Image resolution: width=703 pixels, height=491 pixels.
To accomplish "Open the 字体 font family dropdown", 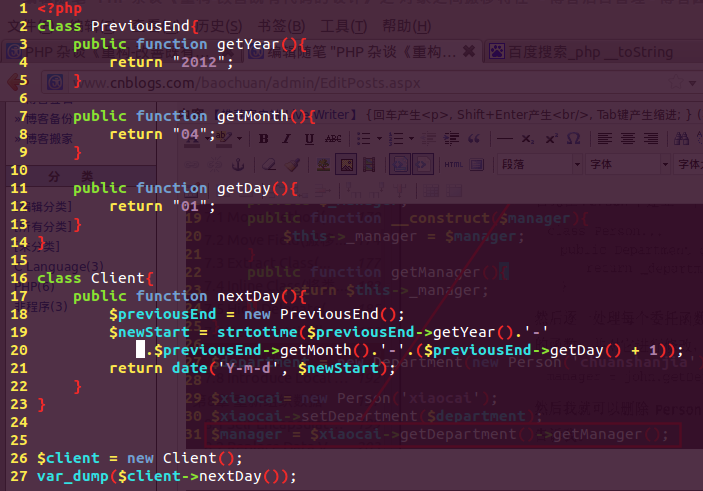I will [622, 163].
